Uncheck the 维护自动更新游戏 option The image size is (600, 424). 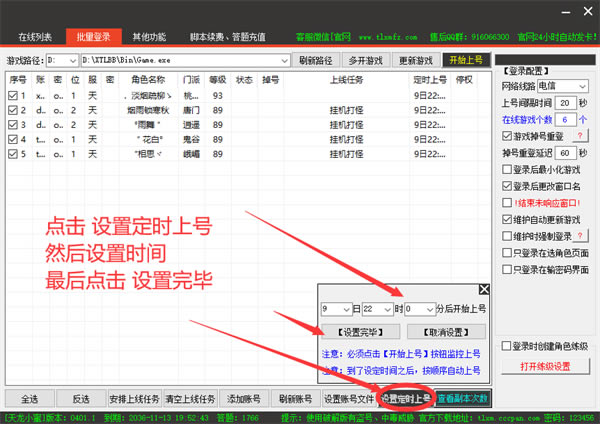point(507,220)
